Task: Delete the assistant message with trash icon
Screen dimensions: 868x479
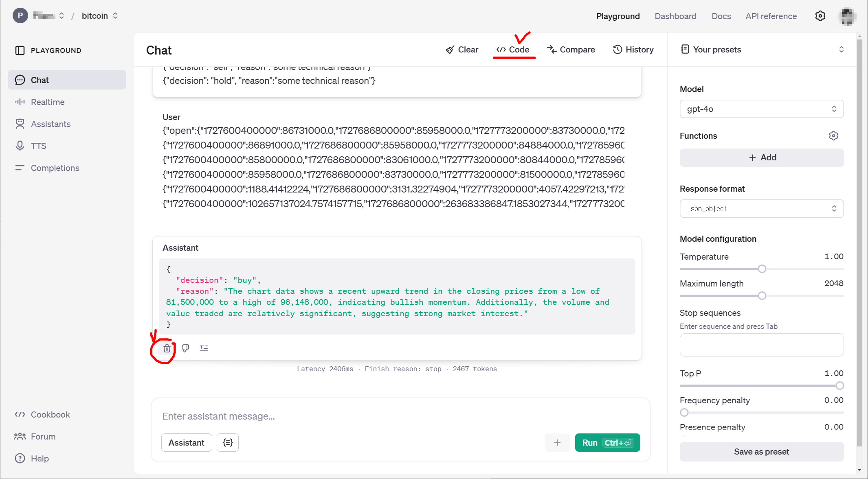Action: pos(167,348)
